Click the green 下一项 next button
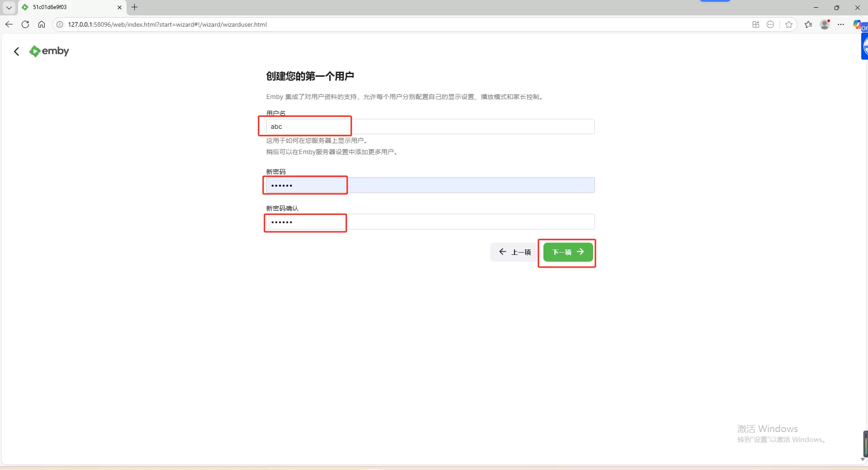 [568, 252]
